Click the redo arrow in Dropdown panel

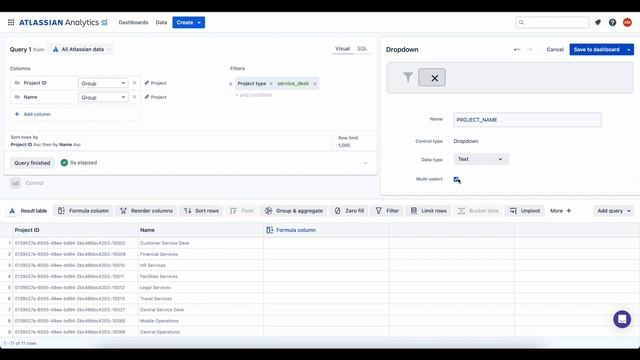(529, 49)
